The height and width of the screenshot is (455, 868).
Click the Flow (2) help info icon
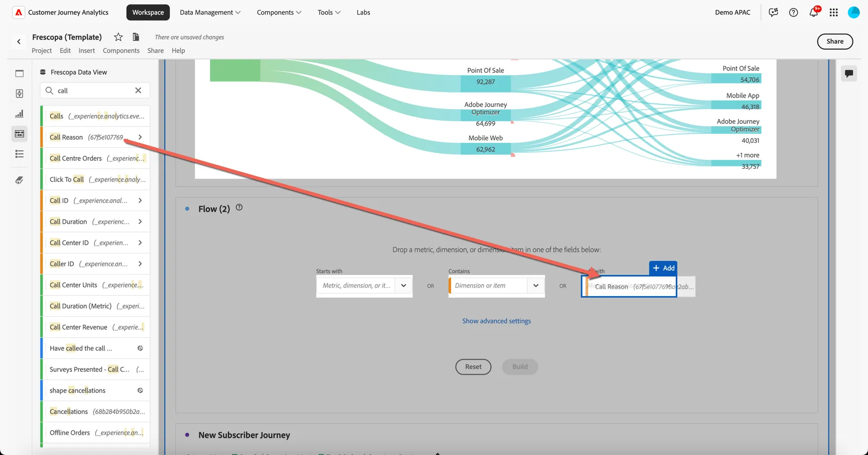tap(239, 207)
